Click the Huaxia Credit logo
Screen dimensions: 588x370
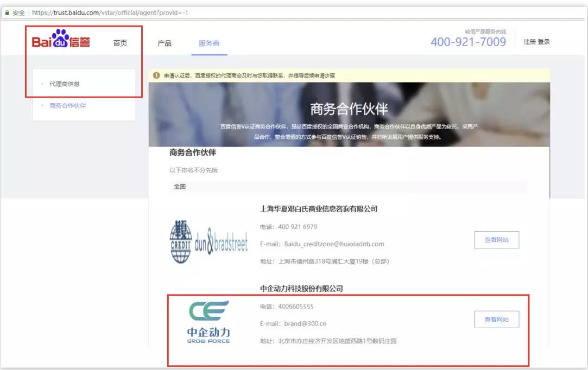(x=180, y=243)
